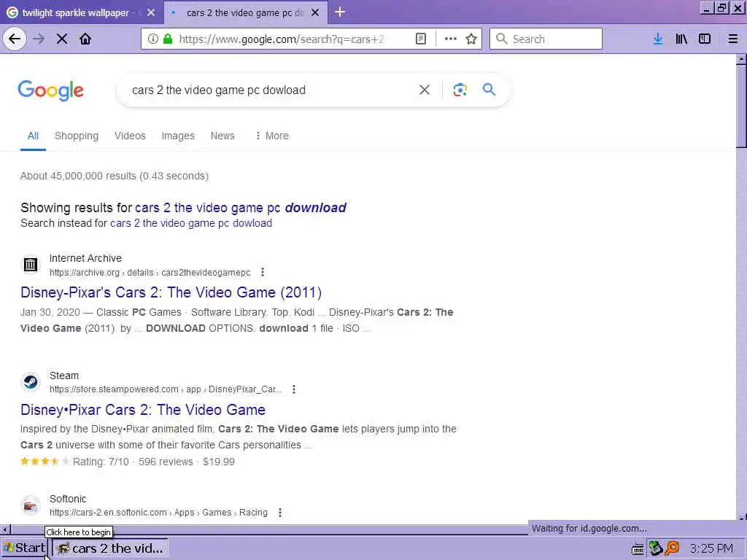
Task: Click the vertical scrollbar thumb
Action: [x=741, y=106]
